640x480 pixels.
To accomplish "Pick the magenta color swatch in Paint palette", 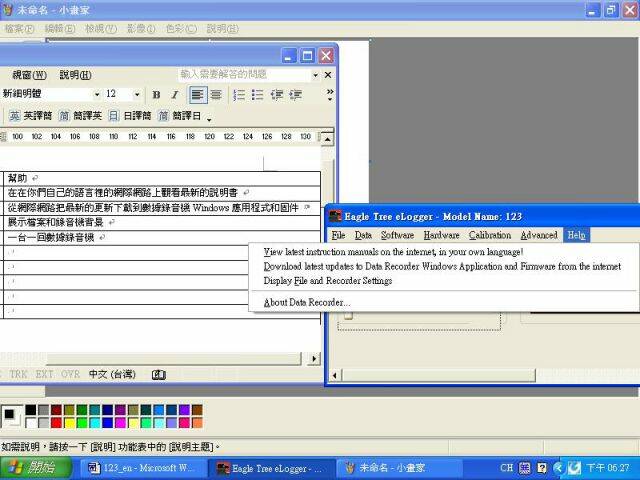I will click(120, 422).
